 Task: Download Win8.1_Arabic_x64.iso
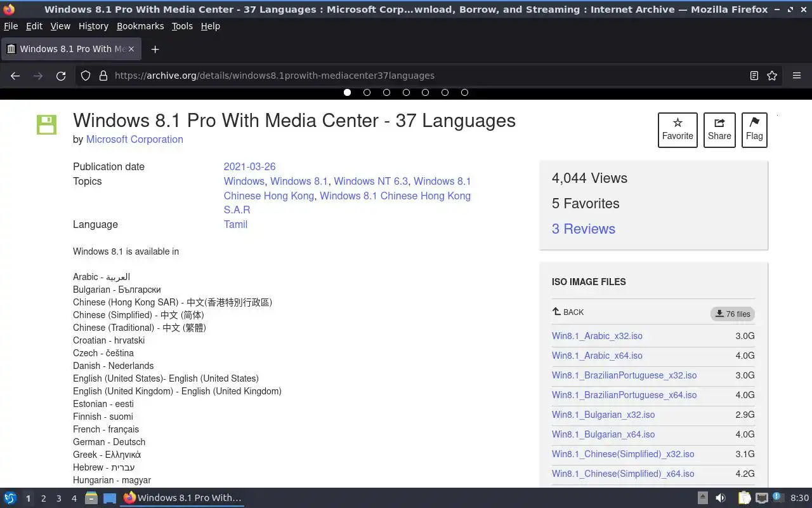tap(597, 356)
